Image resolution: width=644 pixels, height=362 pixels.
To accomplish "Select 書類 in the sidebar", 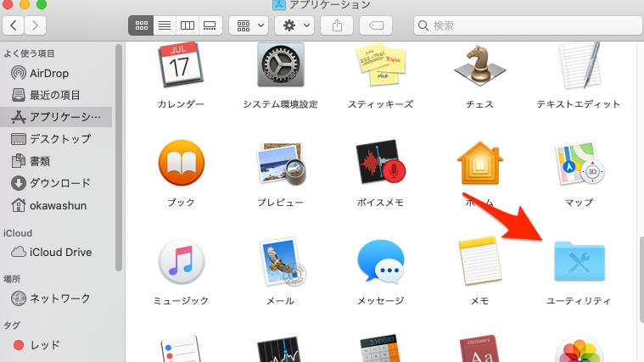I will (x=56, y=161).
